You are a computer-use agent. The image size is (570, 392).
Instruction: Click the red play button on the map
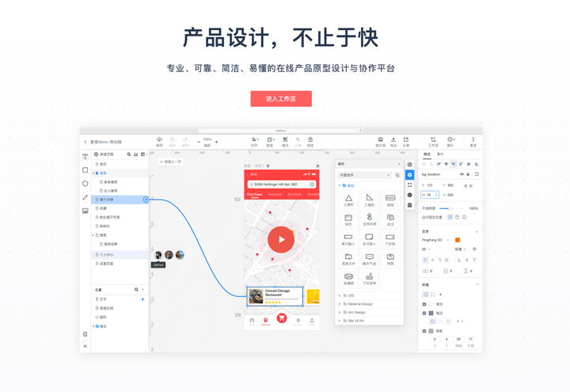281,239
